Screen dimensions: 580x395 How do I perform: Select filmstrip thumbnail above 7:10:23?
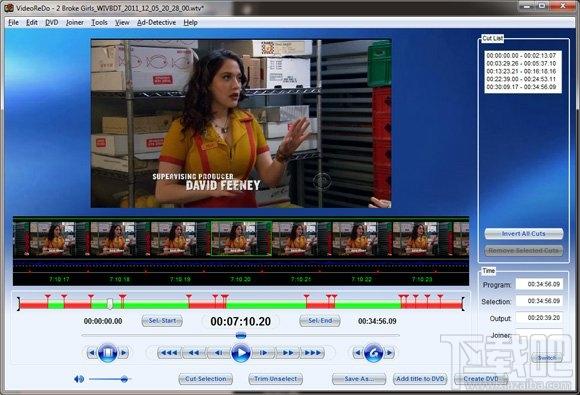click(x=422, y=239)
